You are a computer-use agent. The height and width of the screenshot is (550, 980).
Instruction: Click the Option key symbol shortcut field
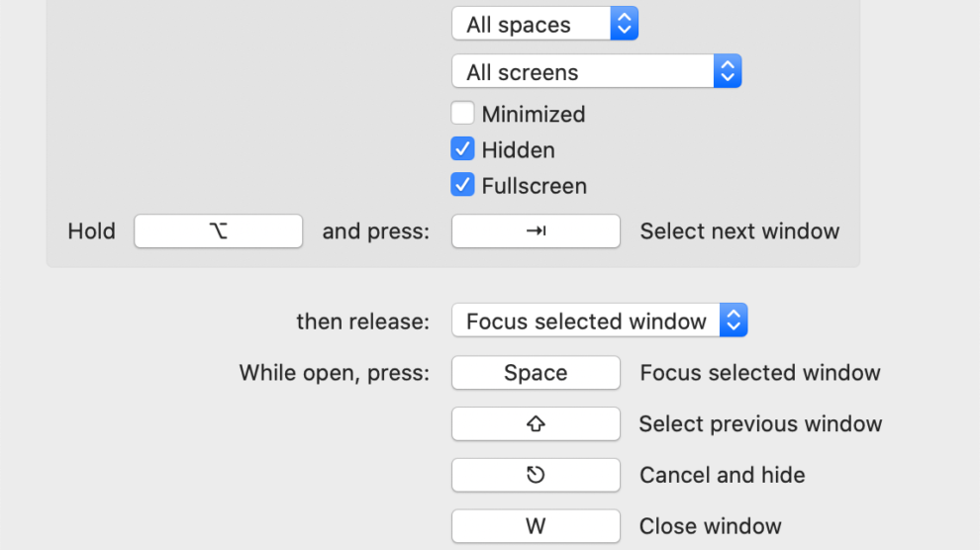pos(218,231)
